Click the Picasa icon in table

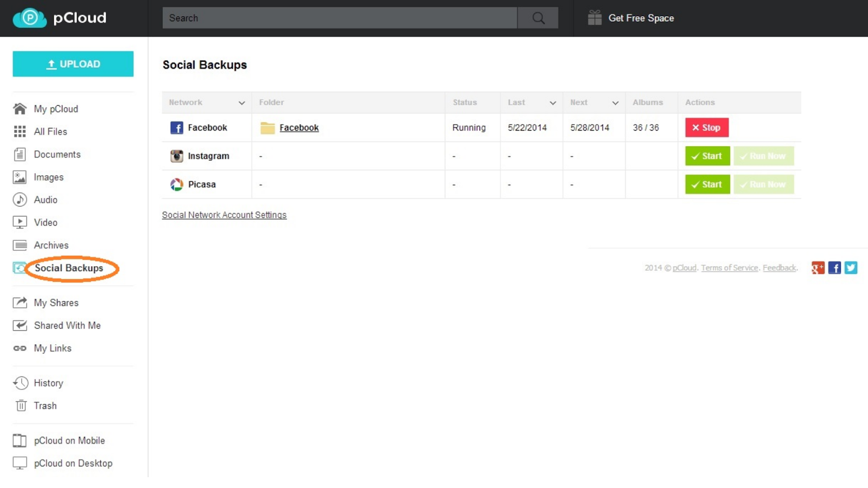pos(177,184)
